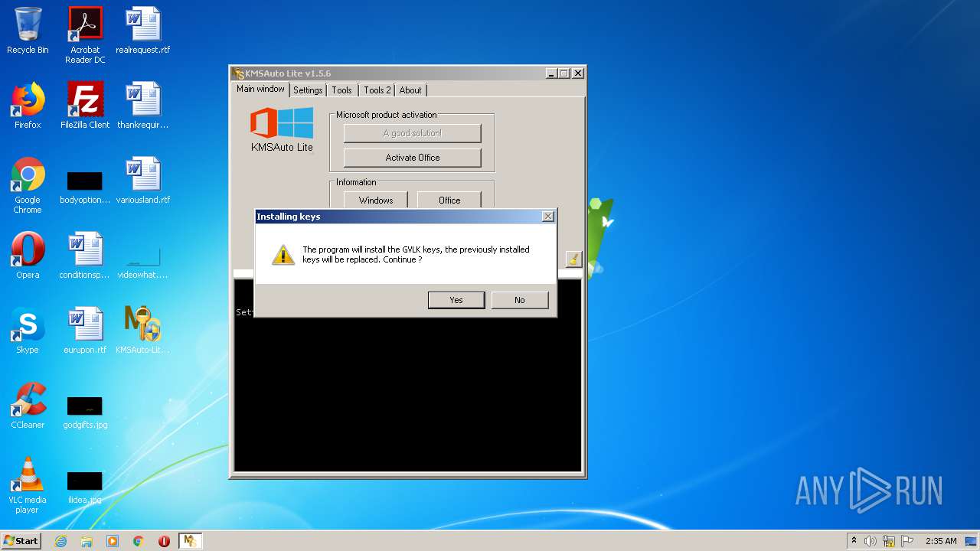Click the warning icon in dialog
This screenshot has width=980, height=551.
(283, 255)
